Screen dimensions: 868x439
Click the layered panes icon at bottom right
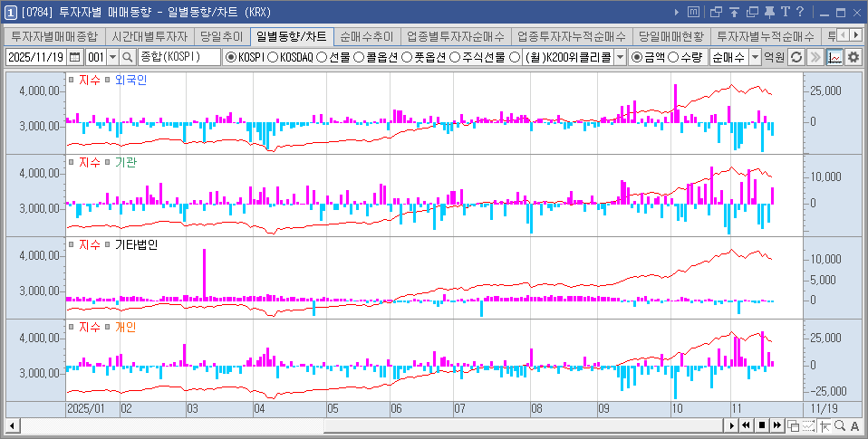point(794,425)
